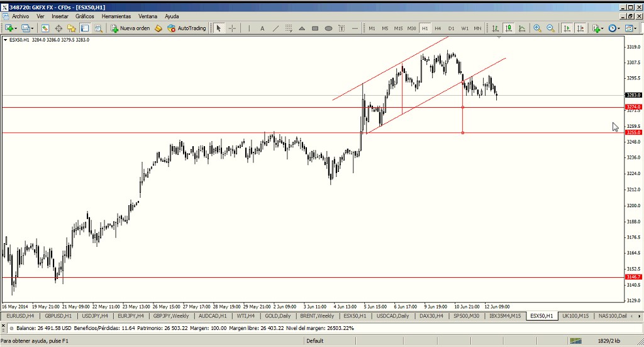The width and height of the screenshot is (644, 347).
Task: Zoom in on the chart
Action: 537,28
